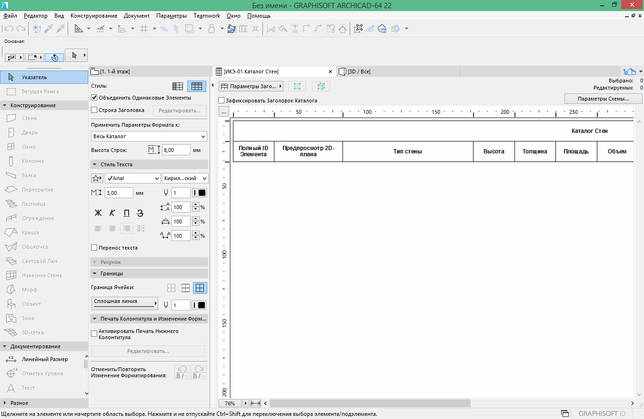The width and height of the screenshot is (644, 419).
Task: Select the Linear Dimension (Линейный Размер) tool
Action: click(42, 359)
